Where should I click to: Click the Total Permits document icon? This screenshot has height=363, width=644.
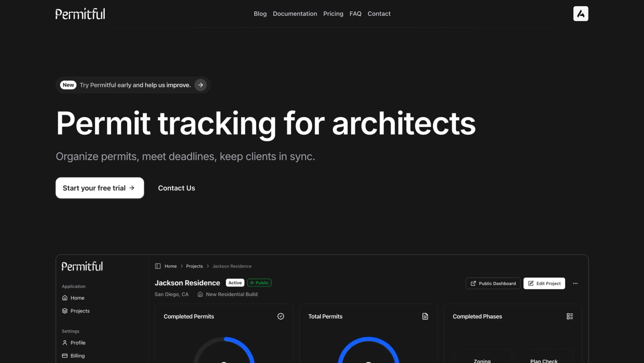pyautogui.click(x=425, y=316)
